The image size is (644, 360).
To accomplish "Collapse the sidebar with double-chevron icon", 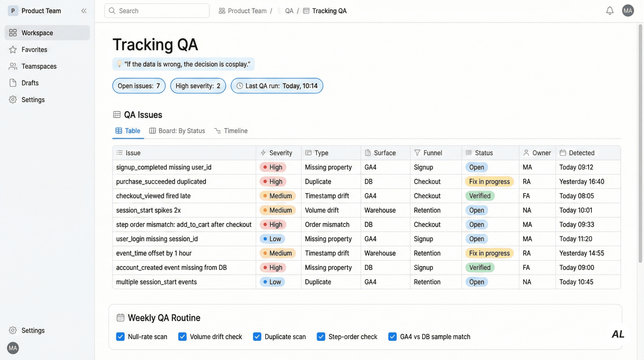I will pyautogui.click(x=84, y=11).
